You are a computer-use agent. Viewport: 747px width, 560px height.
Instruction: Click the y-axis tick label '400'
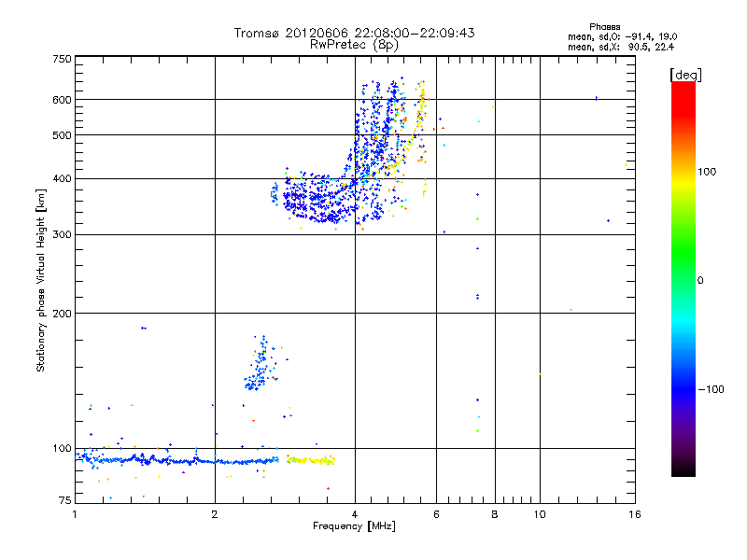pyautogui.click(x=62, y=179)
